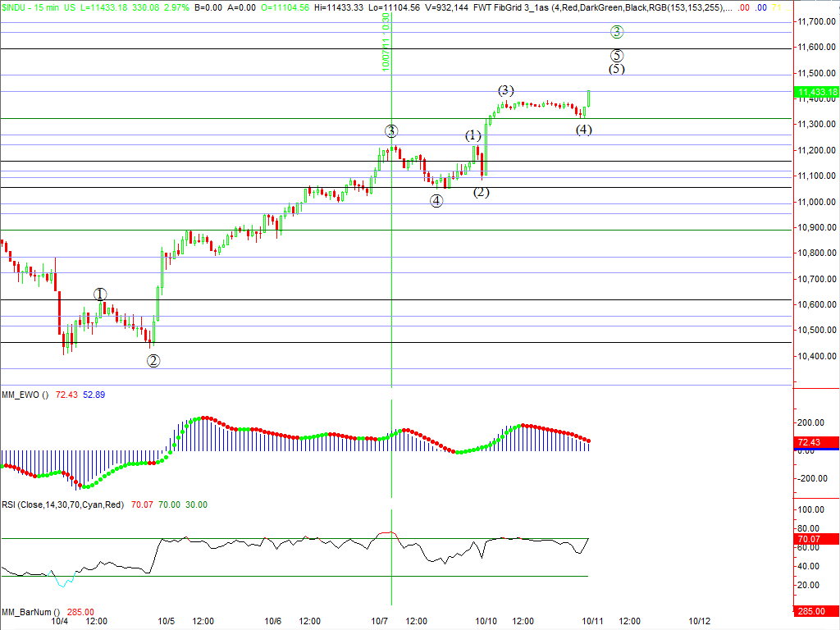Select the RSI indicator title text
The width and height of the screenshot is (840, 630).
[x=62, y=504]
